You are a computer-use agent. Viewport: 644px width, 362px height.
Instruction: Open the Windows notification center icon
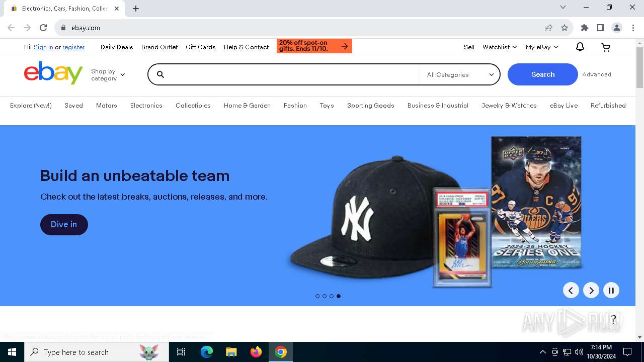[x=627, y=352]
